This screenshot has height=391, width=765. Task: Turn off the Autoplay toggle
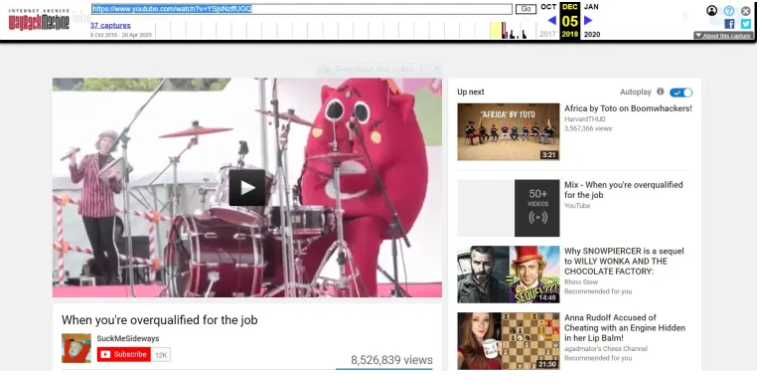pos(681,92)
